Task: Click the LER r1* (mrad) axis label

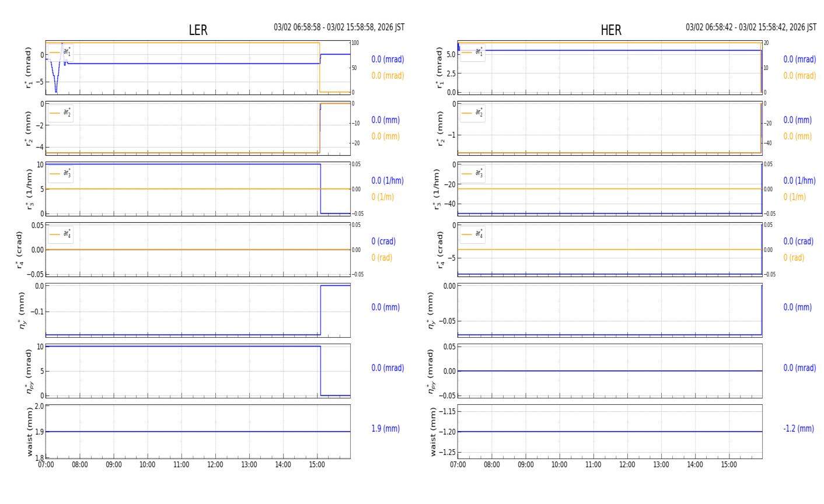Action: (28, 68)
